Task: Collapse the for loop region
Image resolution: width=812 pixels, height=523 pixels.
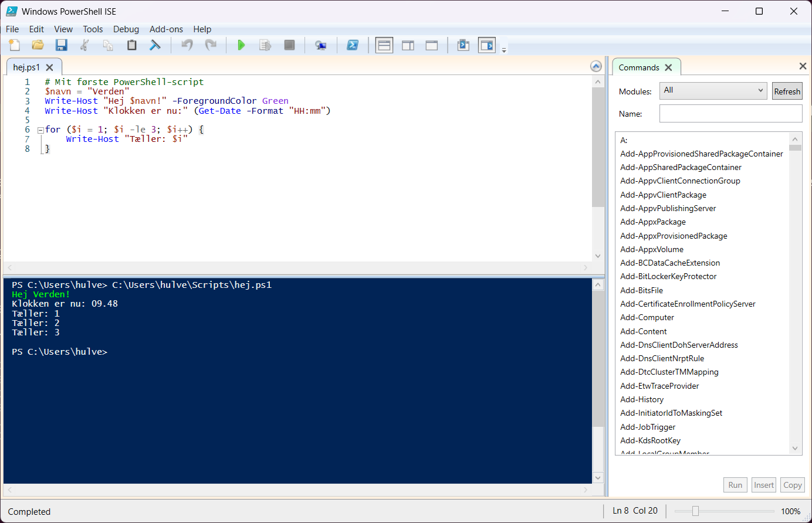Action: (x=40, y=130)
